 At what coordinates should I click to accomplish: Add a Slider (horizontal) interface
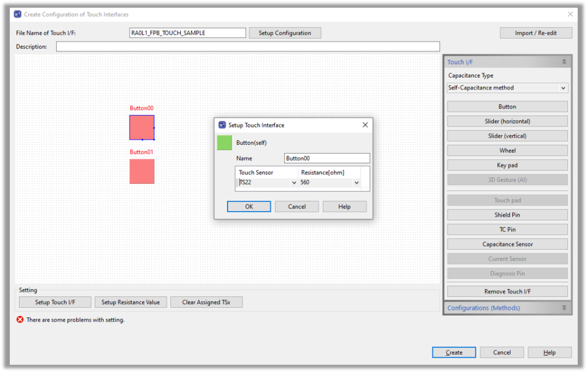(x=507, y=121)
